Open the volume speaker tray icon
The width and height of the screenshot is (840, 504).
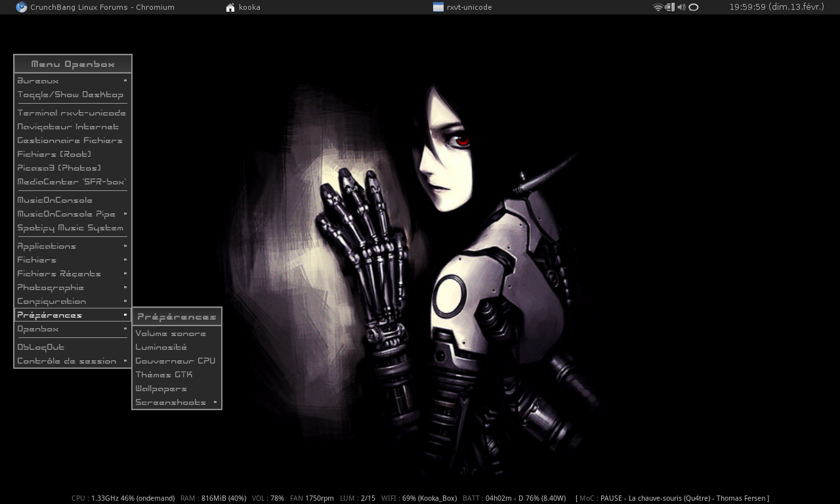681,7
